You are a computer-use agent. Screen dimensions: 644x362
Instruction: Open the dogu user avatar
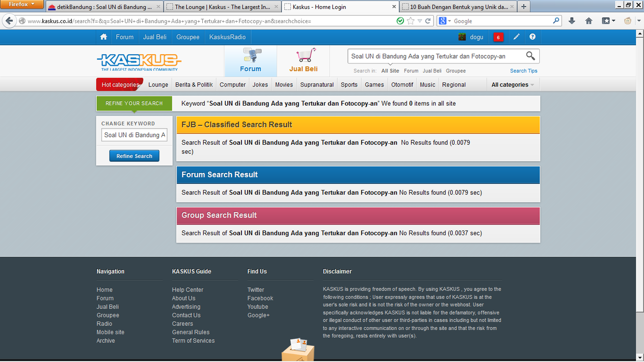[x=462, y=37]
